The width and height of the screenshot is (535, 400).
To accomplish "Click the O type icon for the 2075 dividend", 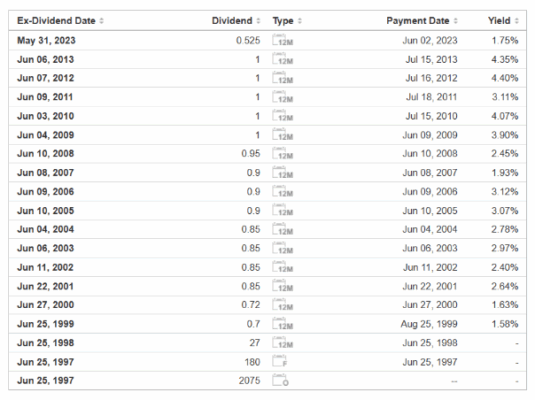I will click(x=280, y=380).
